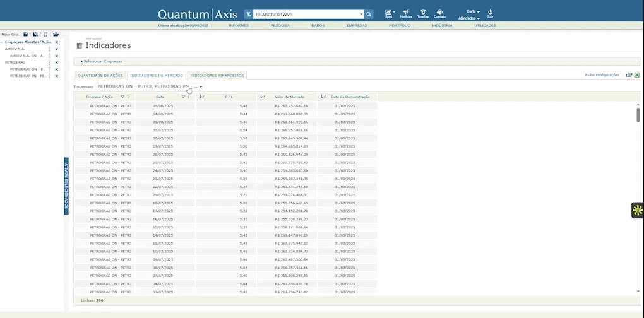Remove AMBEV S.A. ON row with its X
This screenshot has width=644, height=318.
tap(57, 56)
